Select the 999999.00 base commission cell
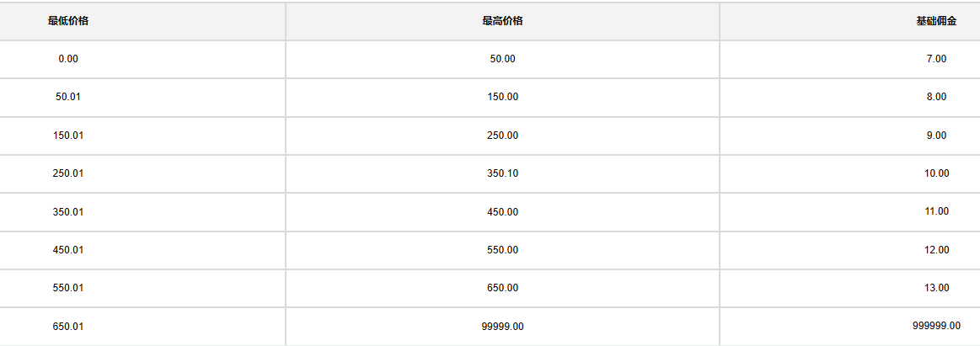 tap(936, 326)
